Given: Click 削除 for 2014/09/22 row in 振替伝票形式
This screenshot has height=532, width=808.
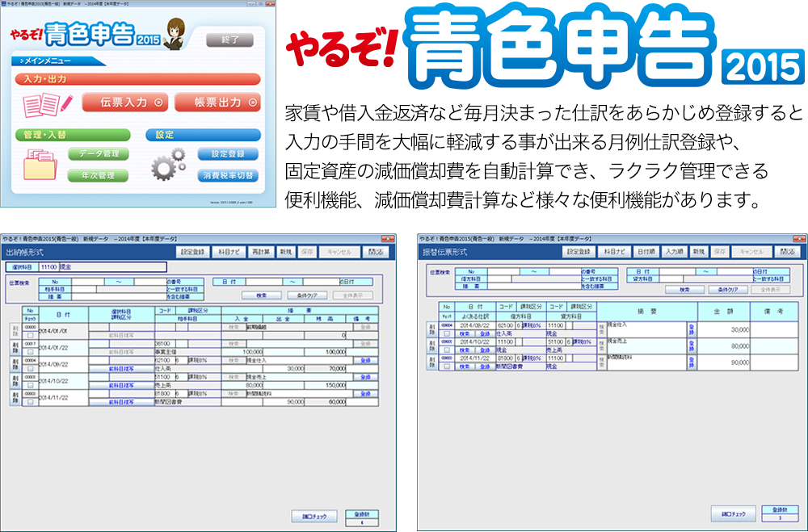Looking at the screenshot, I should tap(431, 329).
